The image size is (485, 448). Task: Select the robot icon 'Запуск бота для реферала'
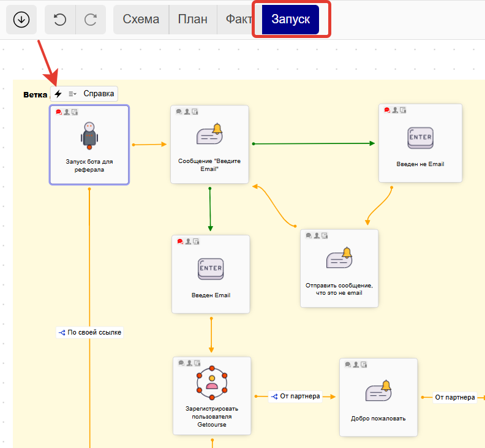(89, 135)
